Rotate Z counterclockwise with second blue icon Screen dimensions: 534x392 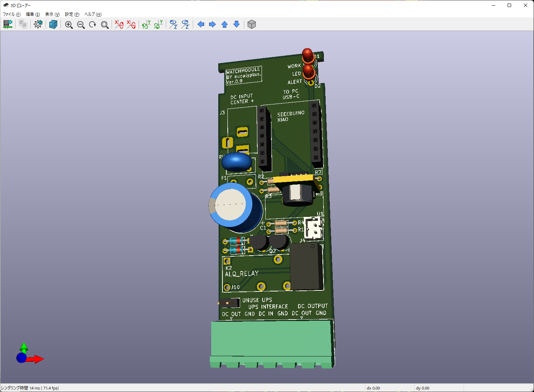[x=185, y=24]
